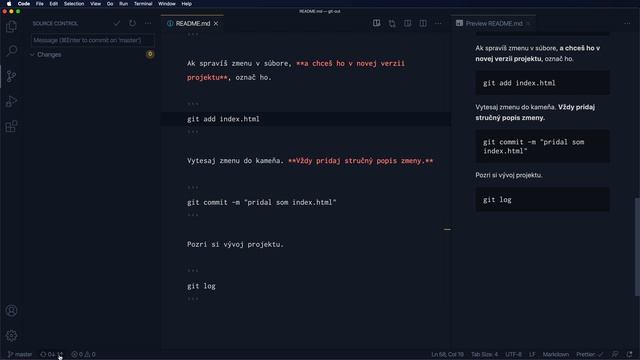Click the open changes icon in editor toolbar
The width and height of the screenshot is (640, 360).
pyautogui.click(x=392, y=23)
